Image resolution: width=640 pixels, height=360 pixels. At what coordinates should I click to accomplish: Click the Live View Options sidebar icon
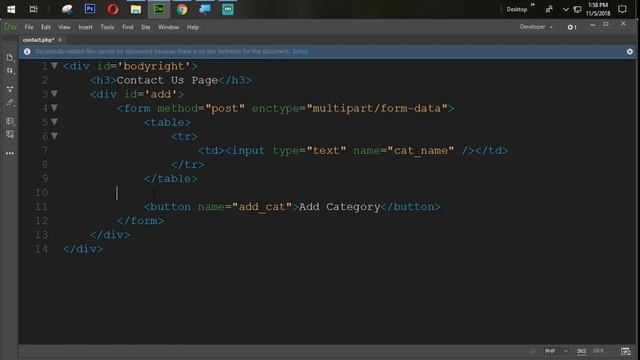click(x=10, y=88)
